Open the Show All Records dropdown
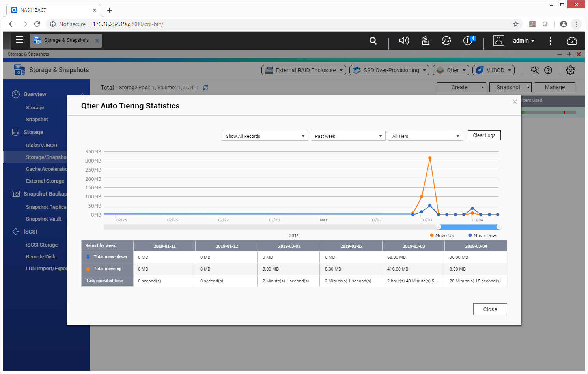588x374 pixels. point(265,136)
